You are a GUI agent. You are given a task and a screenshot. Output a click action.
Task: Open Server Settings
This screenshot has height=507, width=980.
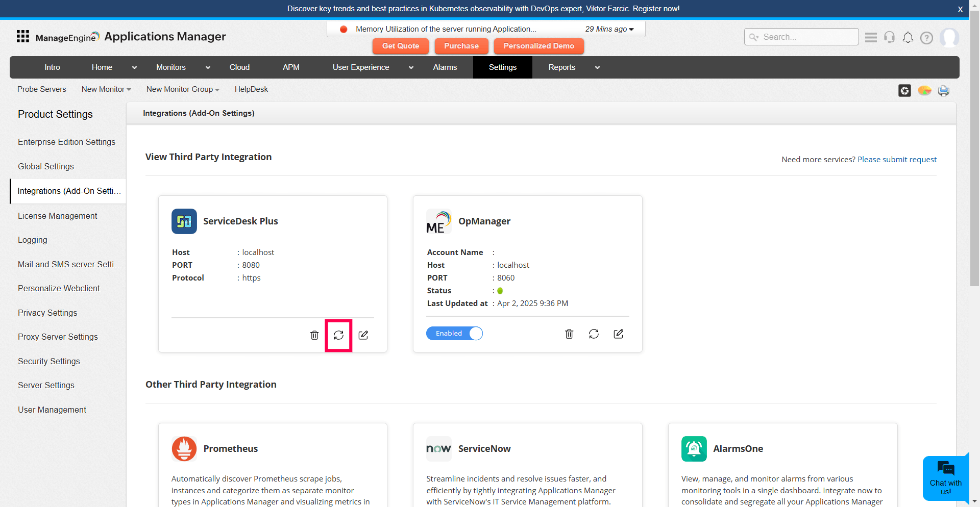pyautogui.click(x=46, y=386)
